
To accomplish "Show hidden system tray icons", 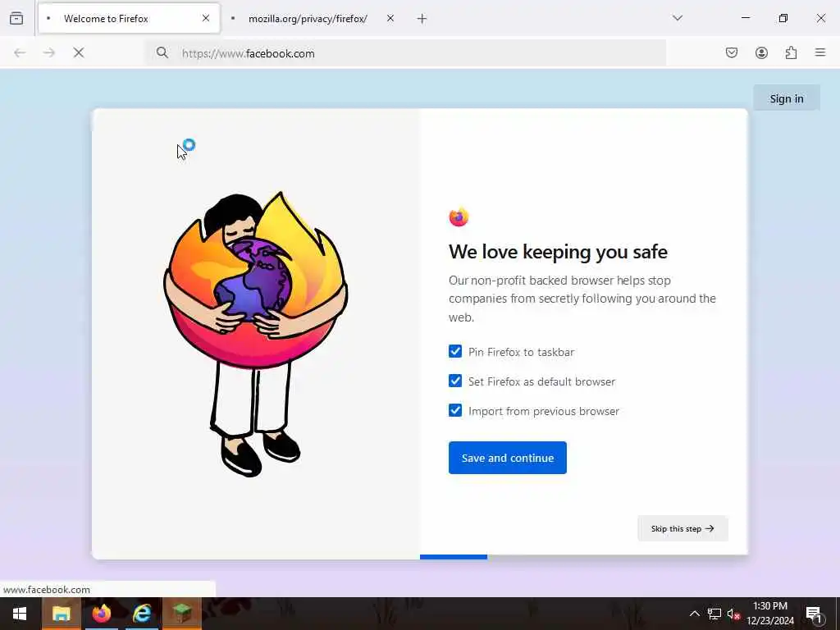I will (694, 614).
